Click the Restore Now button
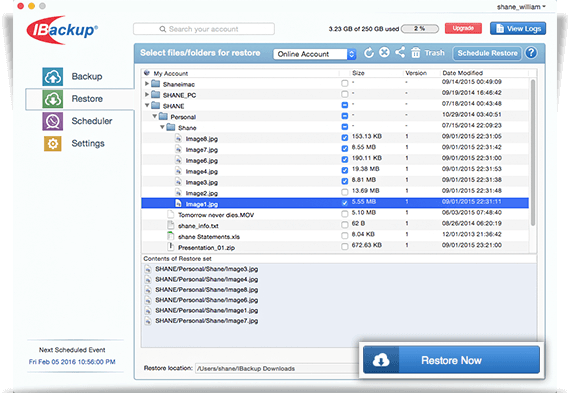This screenshot has width=570, height=393. pos(451,360)
